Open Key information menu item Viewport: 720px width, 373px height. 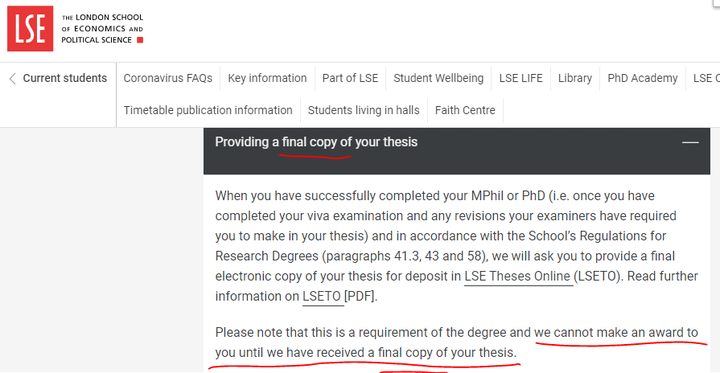(x=267, y=79)
